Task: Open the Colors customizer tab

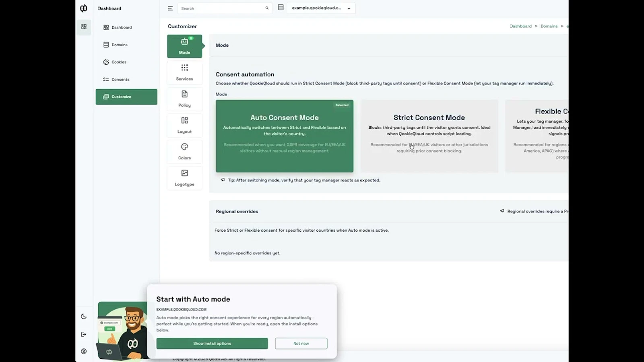Action: click(x=185, y=152)
